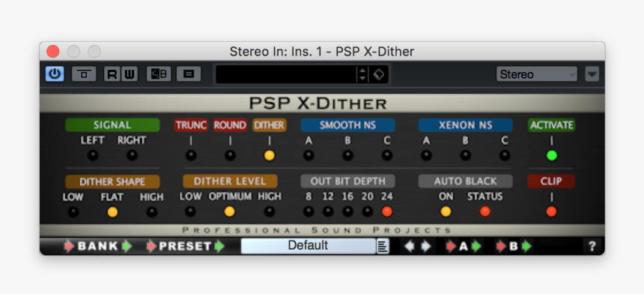The width and height of the screenshot is (644, 294).
Task: Select DITHER mode LED
Action: click(270, 155)
